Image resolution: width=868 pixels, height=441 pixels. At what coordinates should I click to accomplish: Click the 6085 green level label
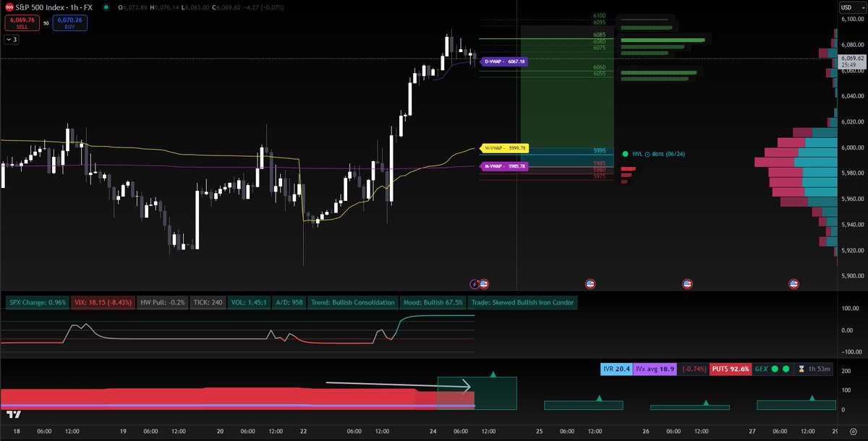599,35
